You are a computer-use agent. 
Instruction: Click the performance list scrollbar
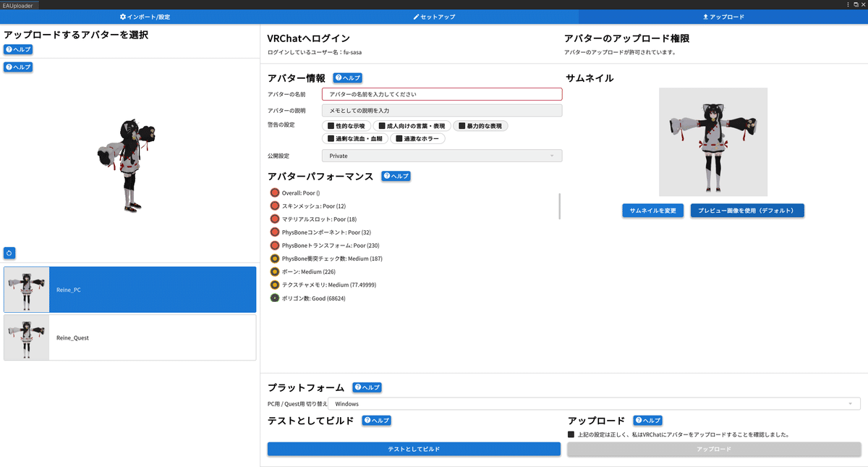[x=559, y=206]
